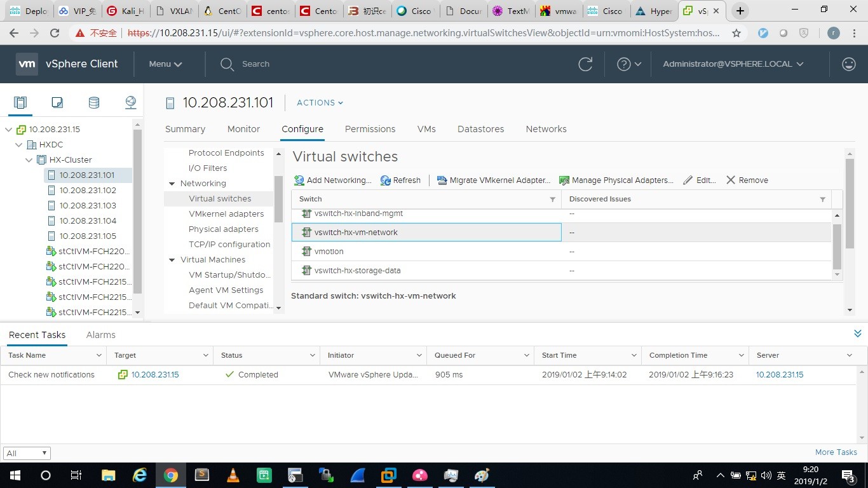Switch to the Summary tab
This screenshot has height=488, width=868.
(185, 129)
